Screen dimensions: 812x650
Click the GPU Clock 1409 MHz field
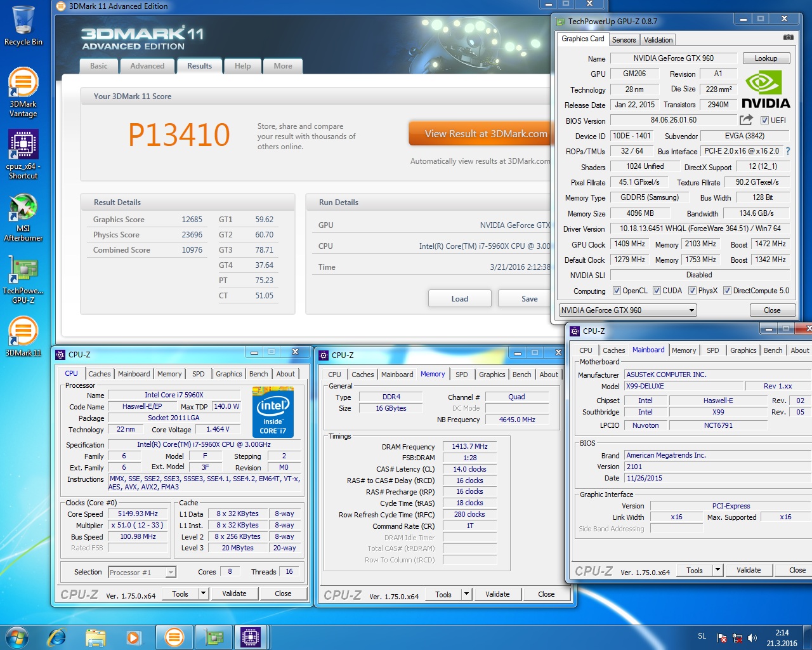click(629, 244)
